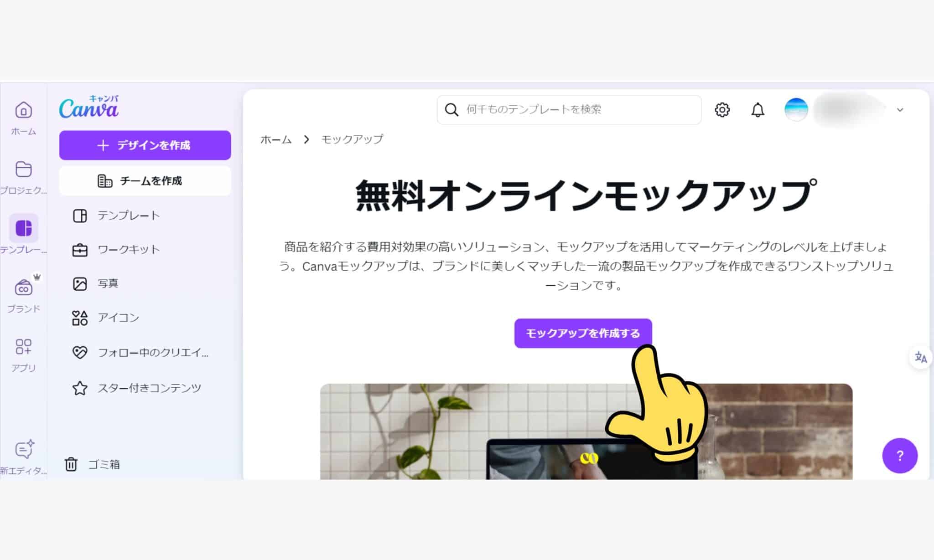Click the 無料オンラインモックアップ heading
The height and width of the screenshot is (560, 934).
(x=586, y=195)
